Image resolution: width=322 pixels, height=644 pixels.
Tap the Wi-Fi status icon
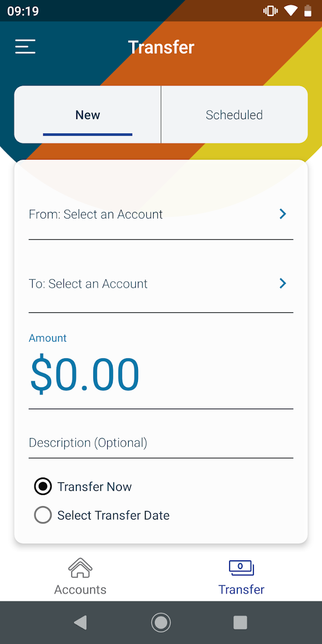290,11
